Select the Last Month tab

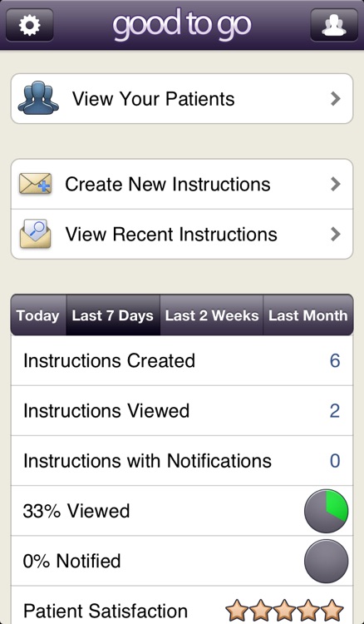[308, 315]
